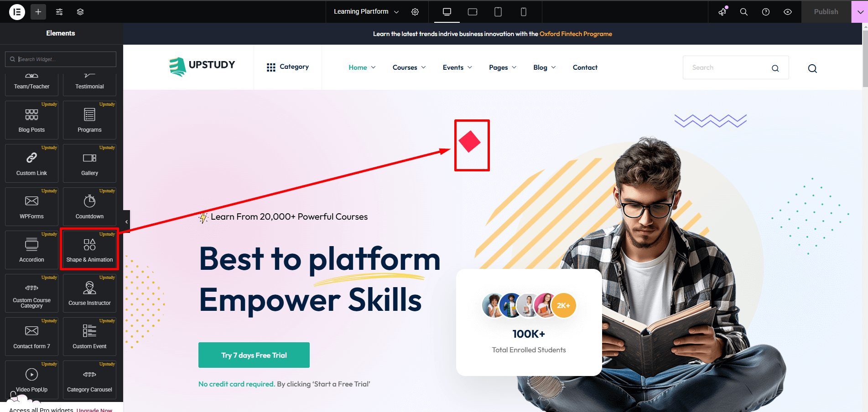Select the Video PopUp widget
Viewport: 868px width, 412px height.
[31, 380]
